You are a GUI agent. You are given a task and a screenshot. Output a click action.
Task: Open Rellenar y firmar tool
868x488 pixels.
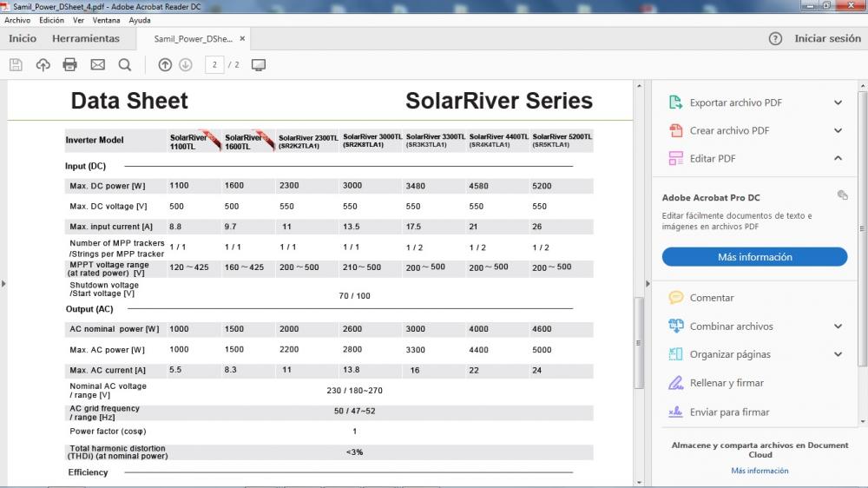(727, 383)
